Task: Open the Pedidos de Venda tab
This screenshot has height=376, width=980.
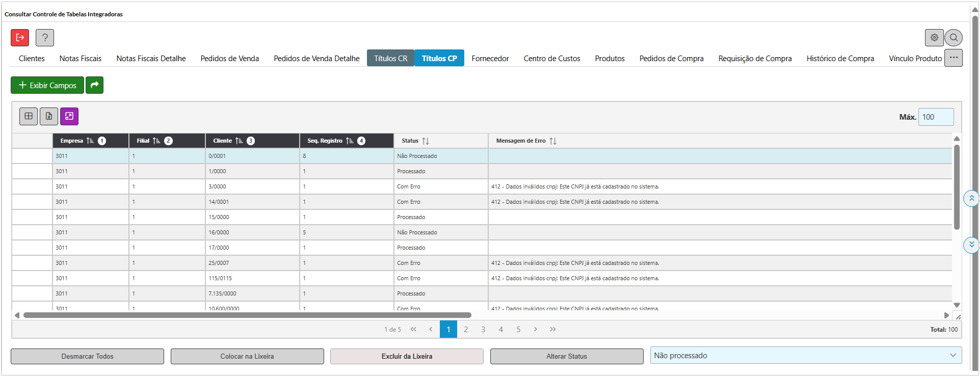Action: tap(230, 59)
